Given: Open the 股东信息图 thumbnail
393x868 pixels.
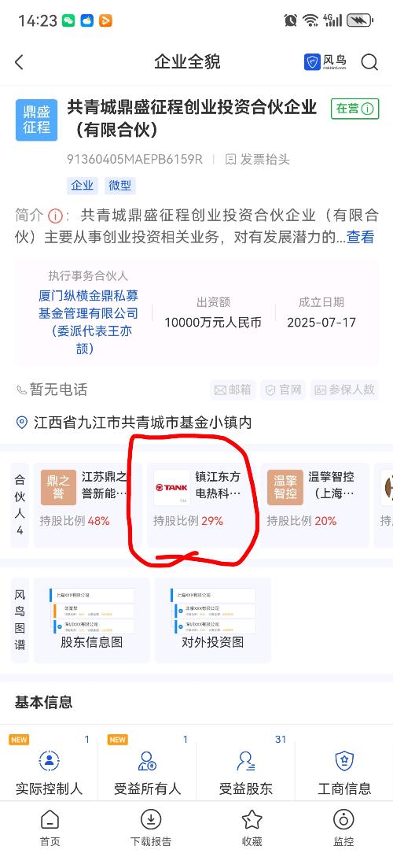Looking at the screenshot, I should click(92, 620).
